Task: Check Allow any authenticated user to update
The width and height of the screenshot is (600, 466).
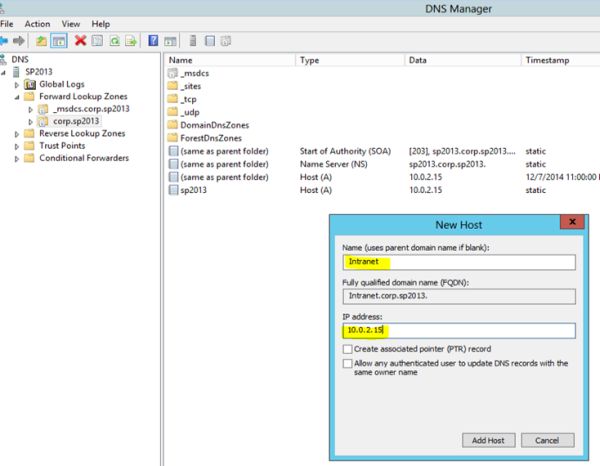Action: [x=347, y=363]
